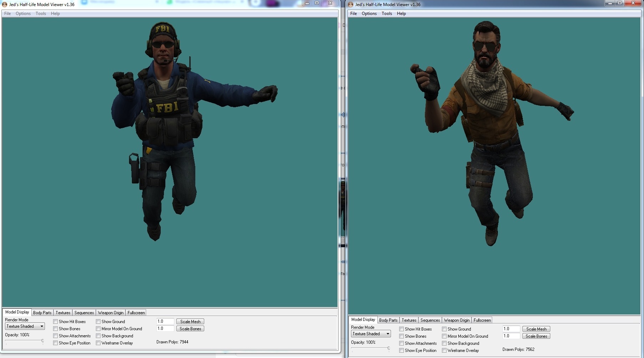Close the left Model Viewer window
This screenshot has width=644, height=358.
[330, 3]
